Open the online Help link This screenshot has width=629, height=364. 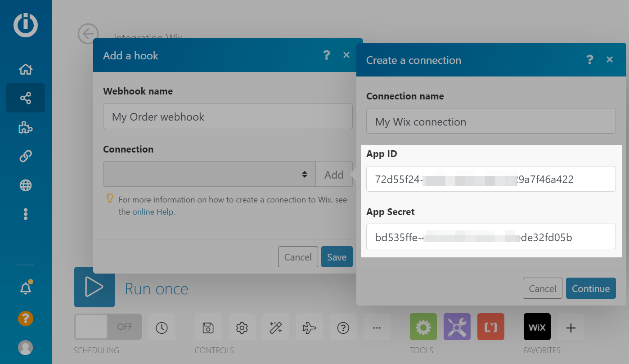pyautogui.click(x=153, y=212)
